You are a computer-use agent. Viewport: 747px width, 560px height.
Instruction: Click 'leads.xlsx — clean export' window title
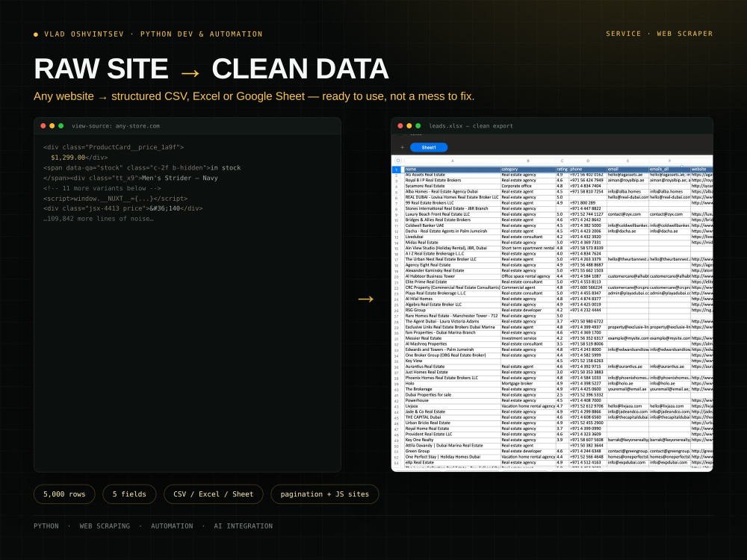click(x=471, y=126)
